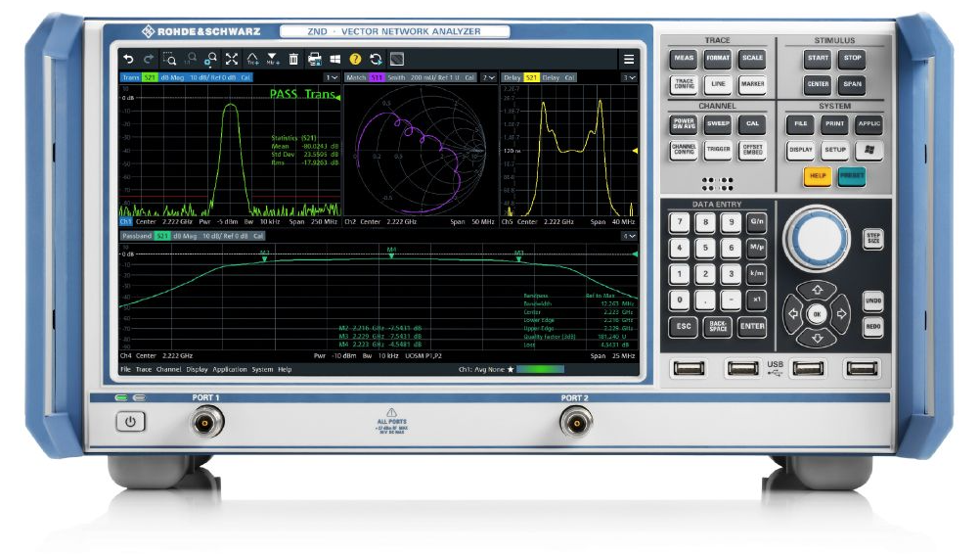Add a new trace with the Trc+ icon

[252, 60]
